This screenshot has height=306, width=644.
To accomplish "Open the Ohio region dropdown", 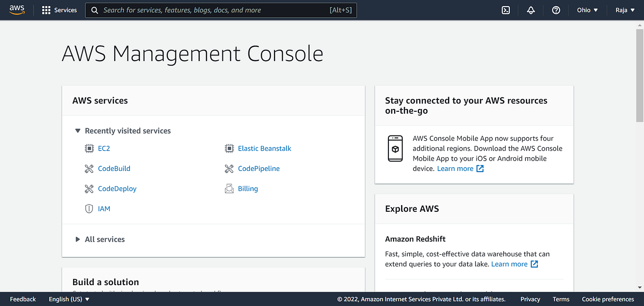I will coord(587,10).
